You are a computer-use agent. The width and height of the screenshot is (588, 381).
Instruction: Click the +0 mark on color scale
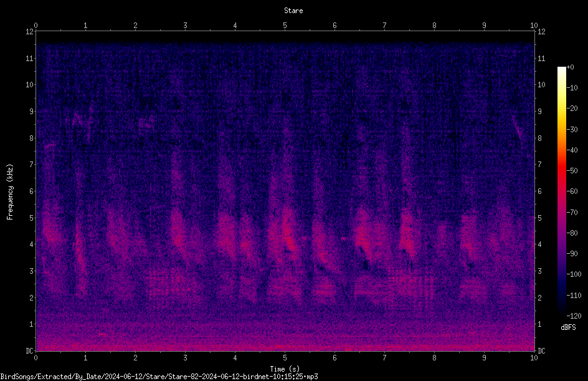coord(570,67)
